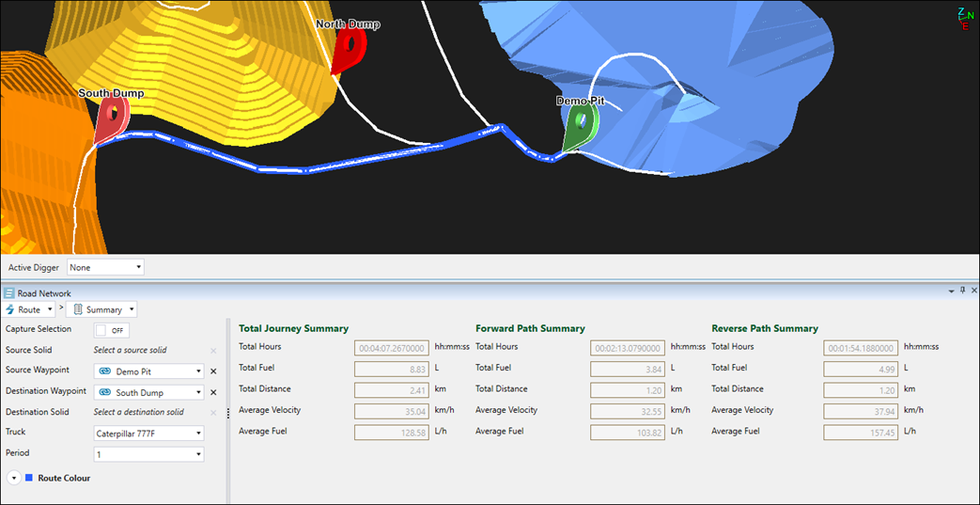Screen dimensions: 980x505
Task: Click Total Journey Total Fuel 8.83 field
Action: click(x=392, y=370)
